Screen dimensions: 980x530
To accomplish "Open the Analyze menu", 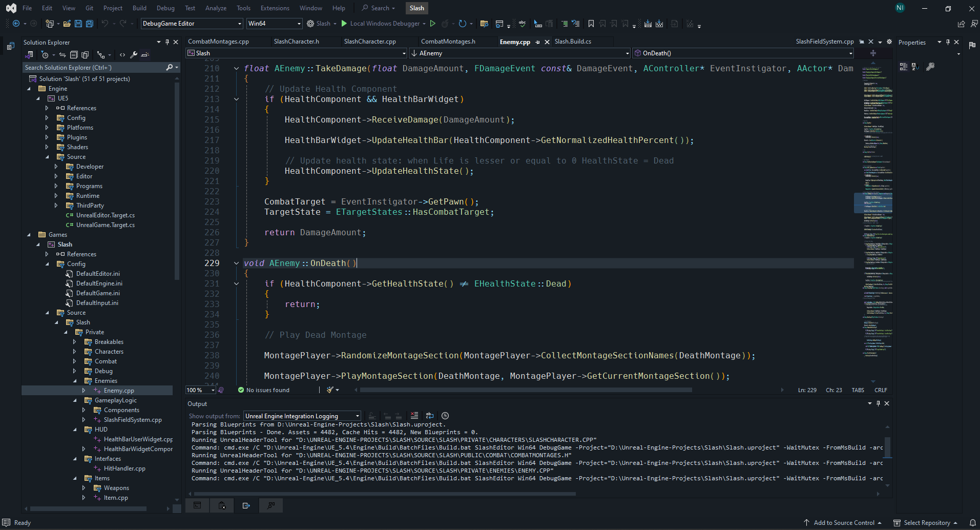I will coord(216,8).
